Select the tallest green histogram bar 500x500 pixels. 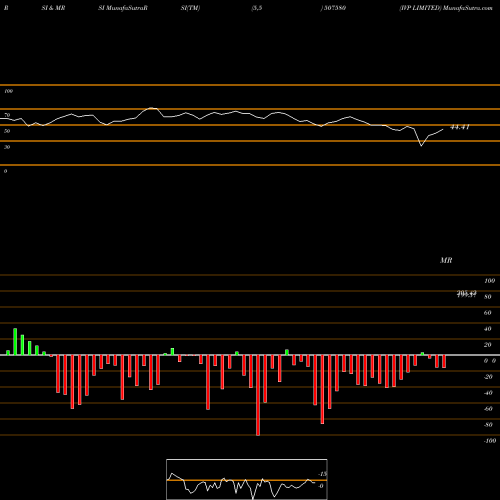tap(15, 342)
